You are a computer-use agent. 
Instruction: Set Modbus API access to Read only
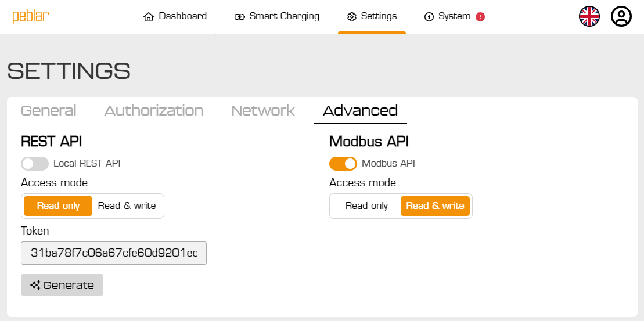[366, 206]
